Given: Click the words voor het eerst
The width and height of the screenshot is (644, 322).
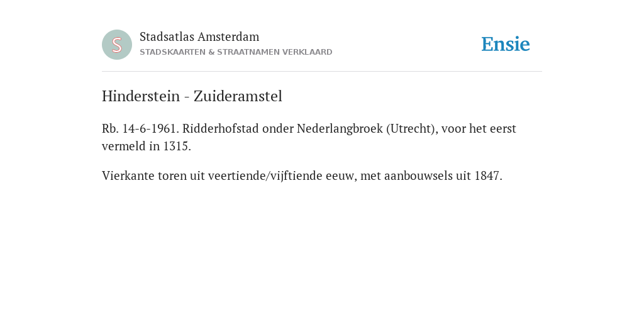Looking at the screenshot, I should coord(479,128).
